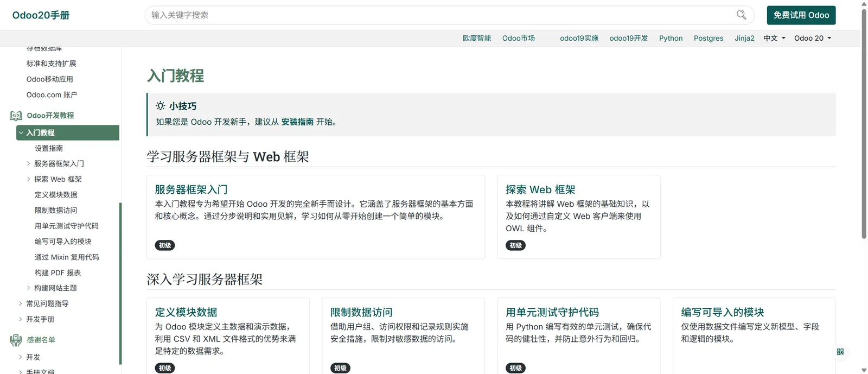868x374 pixels.
Task: Select 用单元测试守护代码 in the sidebar
Action: [67, 226]
